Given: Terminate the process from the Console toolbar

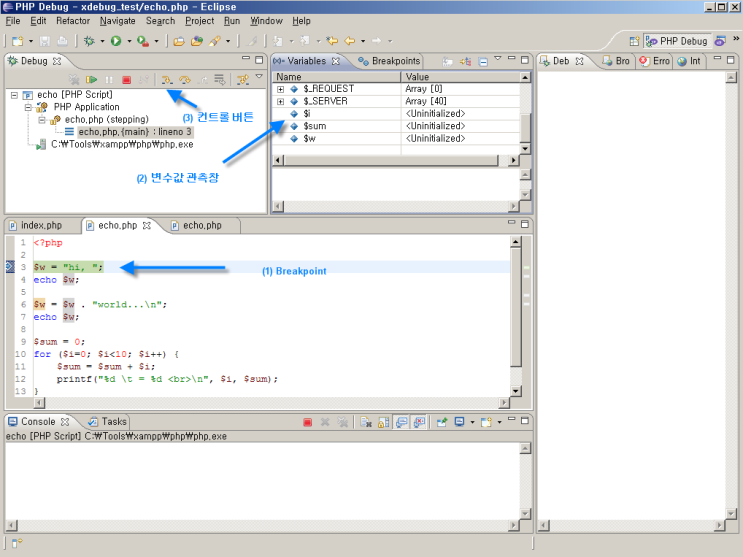Looking at the screenshot, I should click(x=307, y=423).
